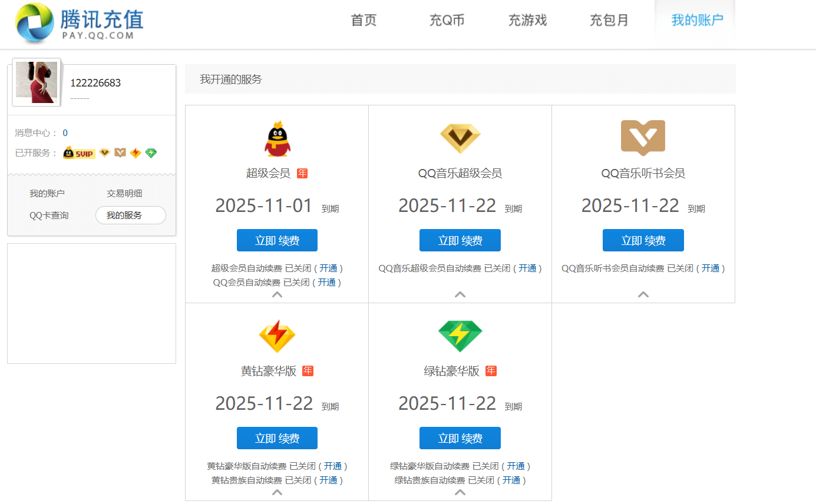Click the Yellow Diamond badge in sidebar
This screenshot has width=816, height=504.
coord(136,153)
